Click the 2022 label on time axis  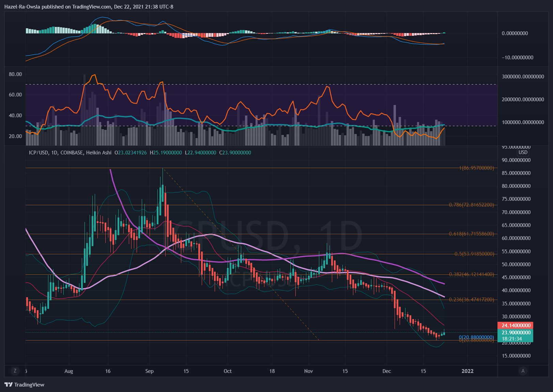(467, 371)
